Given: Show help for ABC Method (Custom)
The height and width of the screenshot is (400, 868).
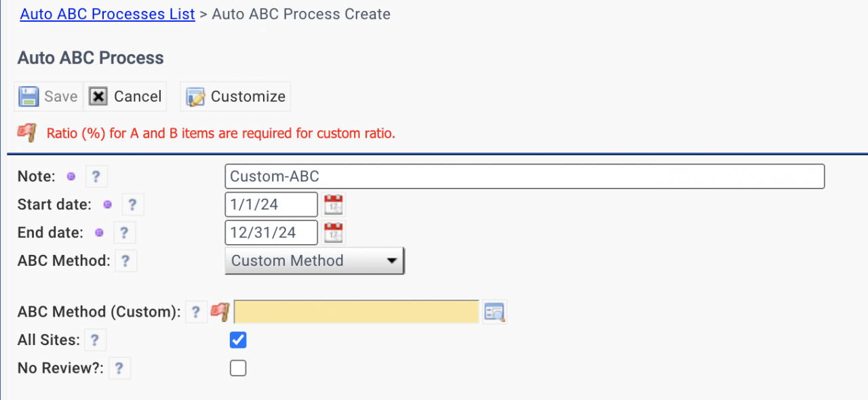Looking at the screenshot, I should (196, 312).
